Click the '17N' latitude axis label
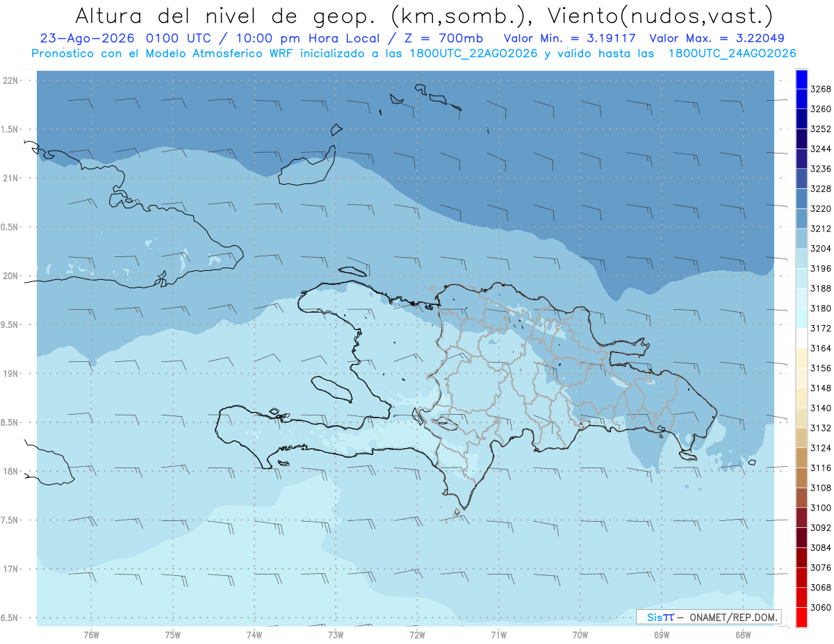Screen dimensions: 834x644 tap(10, 569)
